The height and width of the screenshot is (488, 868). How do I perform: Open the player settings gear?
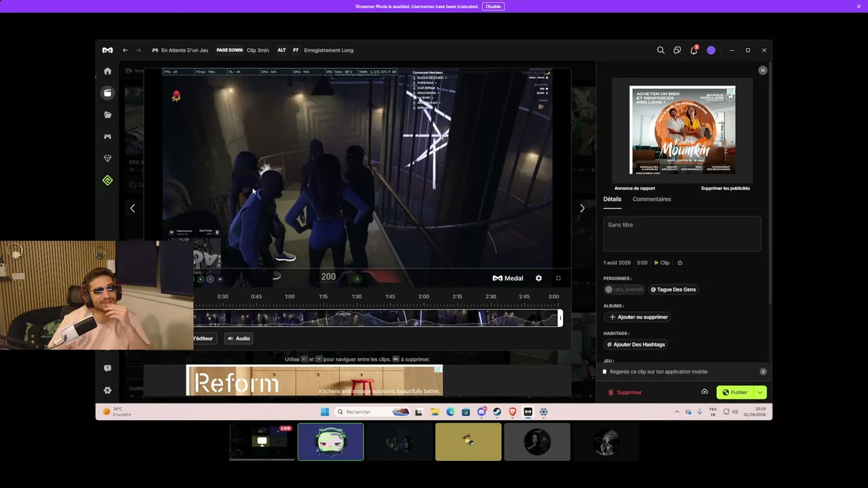pos(538,278)
